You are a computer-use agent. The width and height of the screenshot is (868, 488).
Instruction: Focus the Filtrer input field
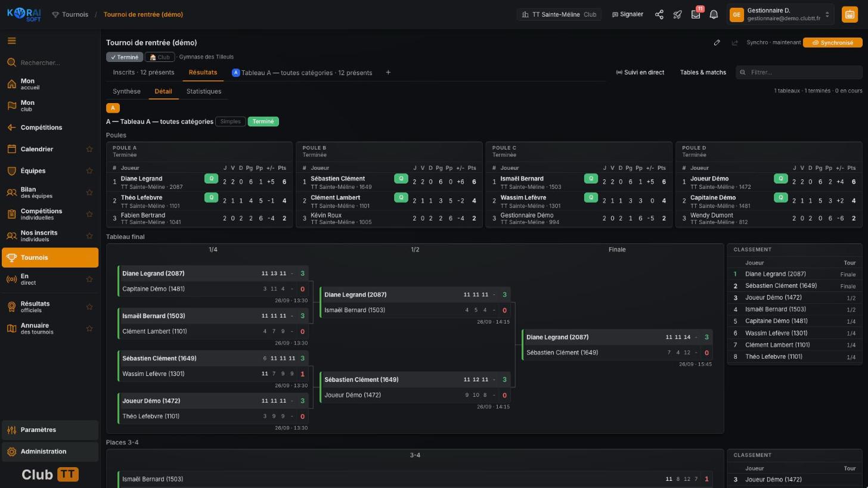[799, 73]
